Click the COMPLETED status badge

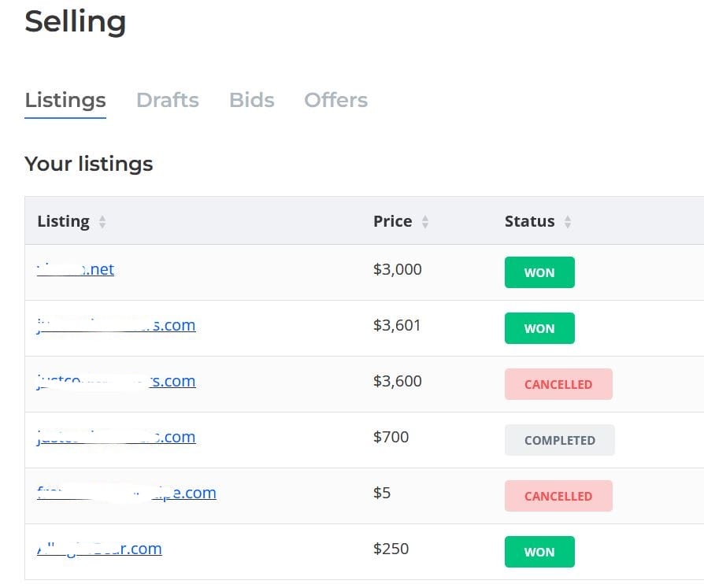coord(559,441)
